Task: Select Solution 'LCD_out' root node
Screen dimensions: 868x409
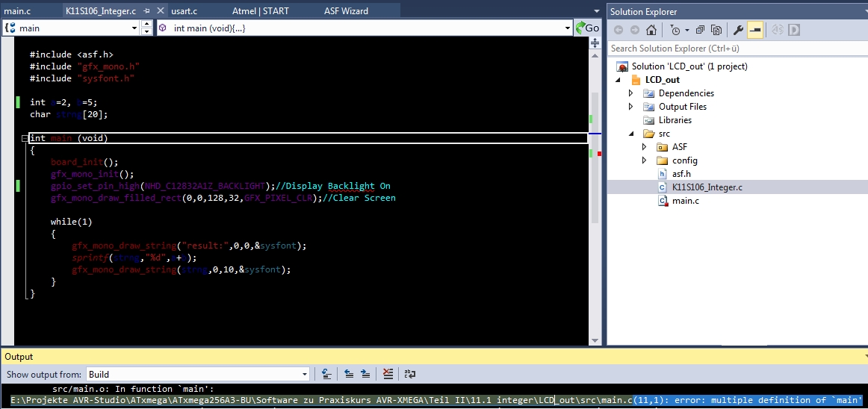Action: 689,66
